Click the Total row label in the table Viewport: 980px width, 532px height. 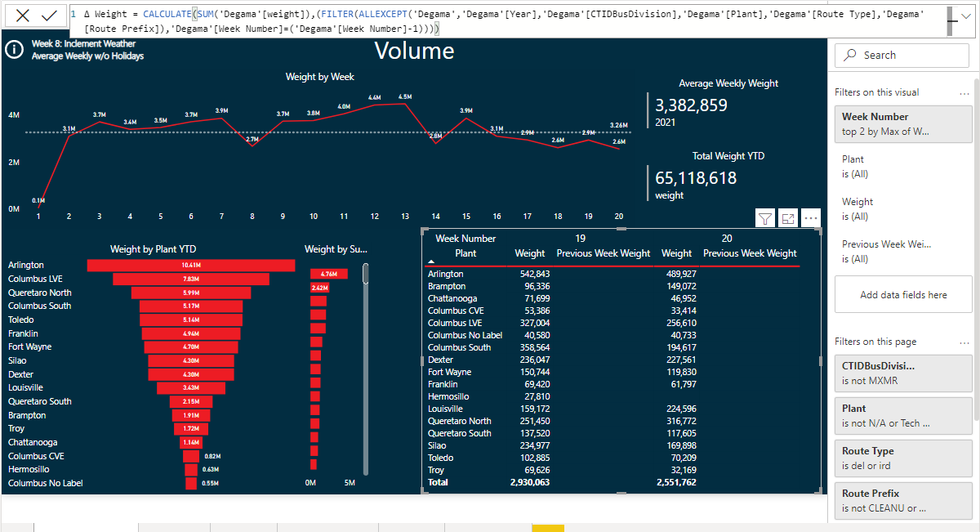[x=439, y=482]
